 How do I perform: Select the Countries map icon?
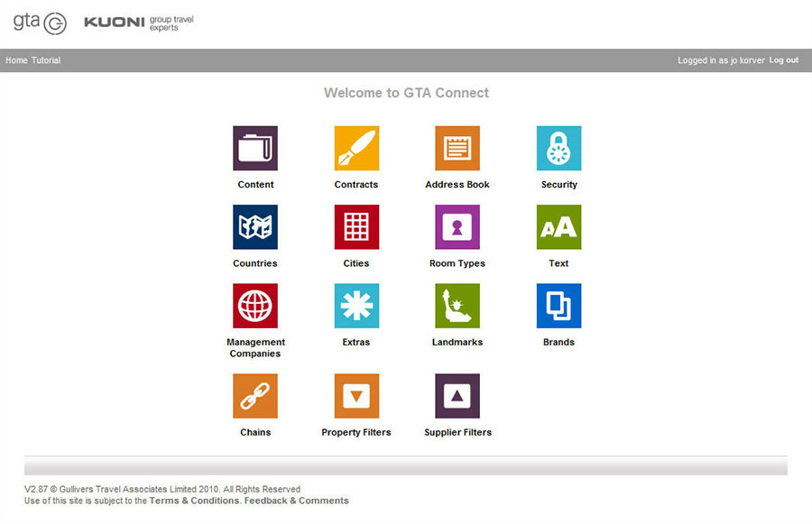pos(255,227)
